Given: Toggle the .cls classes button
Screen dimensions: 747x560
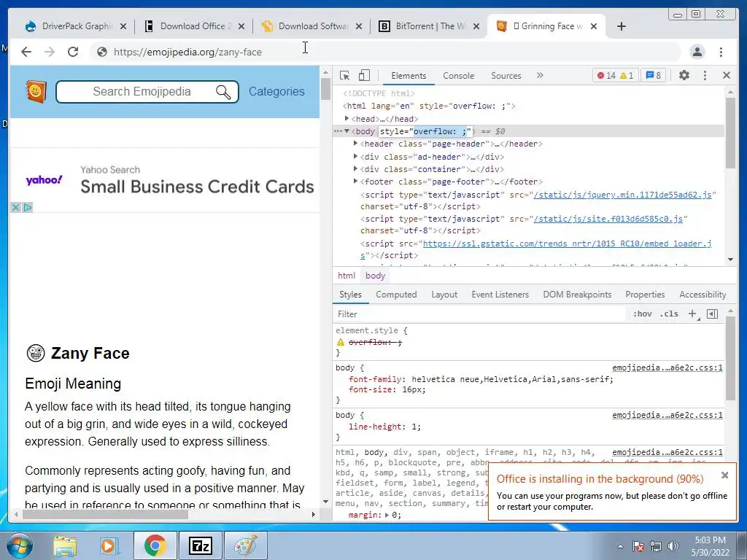Looking at the screenshot, I should (x=668, y=314).
